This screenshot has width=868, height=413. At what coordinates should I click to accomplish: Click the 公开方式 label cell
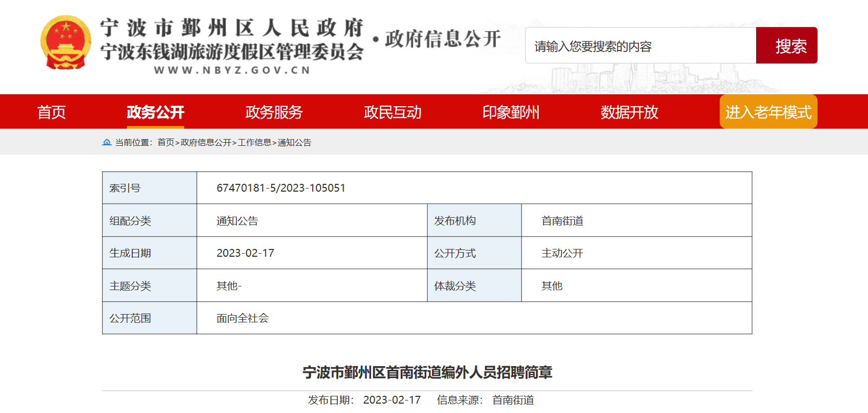pyautogui.click(x=475, y=253)
